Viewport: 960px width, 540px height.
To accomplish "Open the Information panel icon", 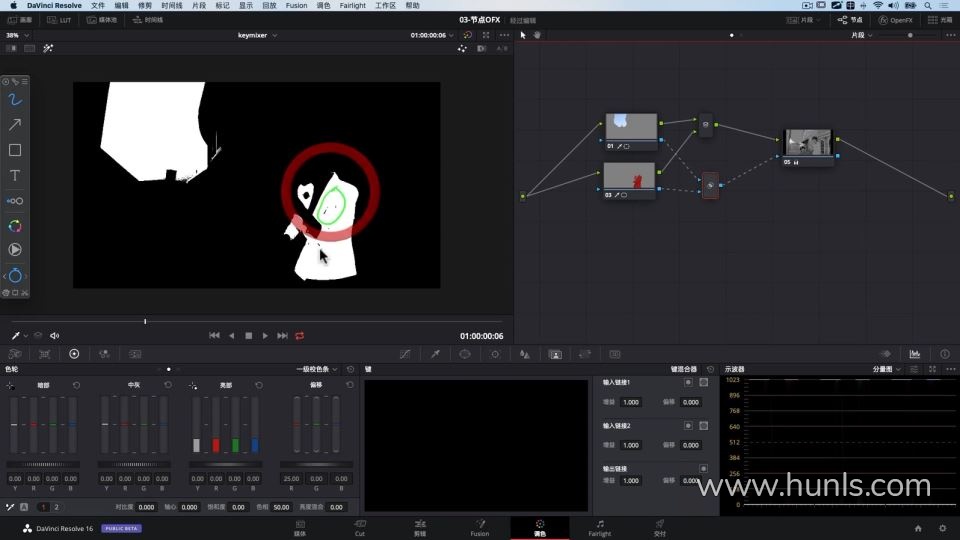I will (x=945, y=354).
